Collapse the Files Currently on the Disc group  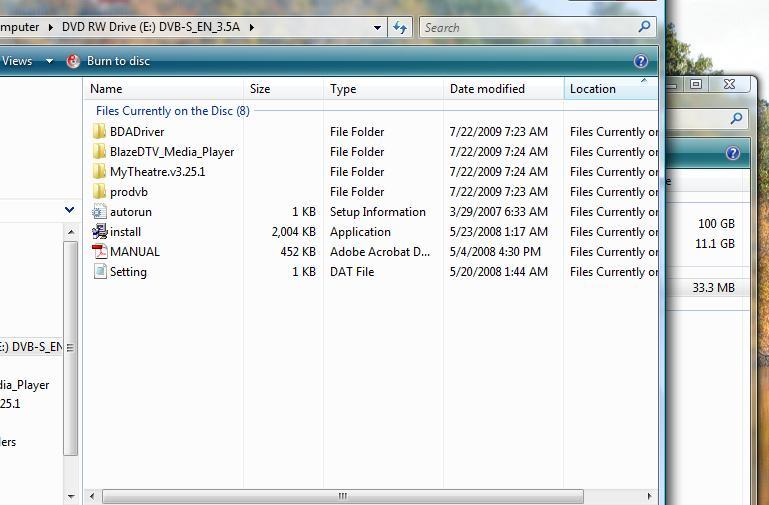[x=643, y=81]
